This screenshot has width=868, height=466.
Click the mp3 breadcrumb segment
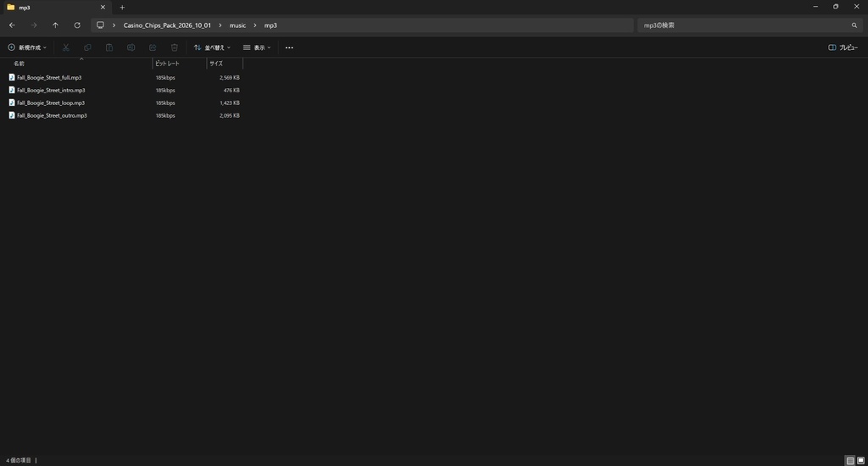click(270, 25)
